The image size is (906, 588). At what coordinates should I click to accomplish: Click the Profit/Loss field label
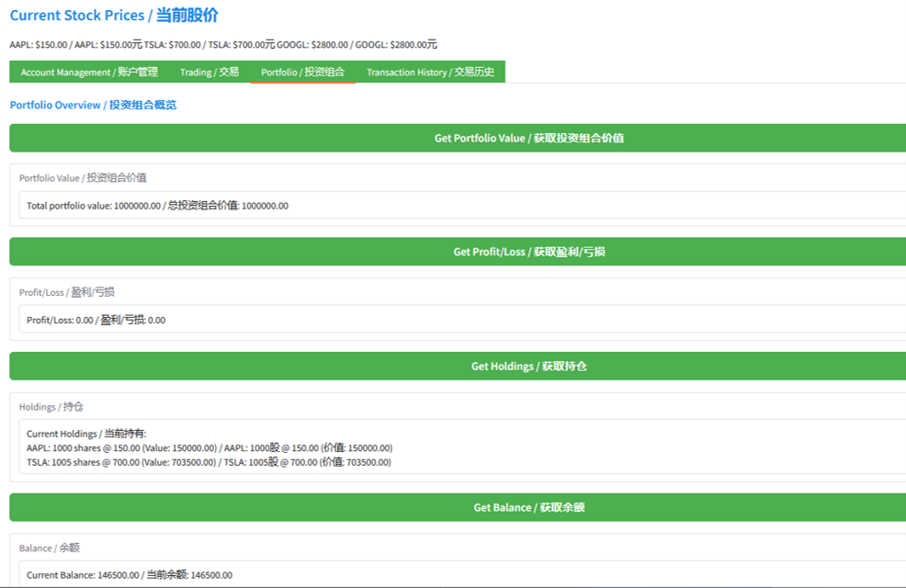point(67,292)
